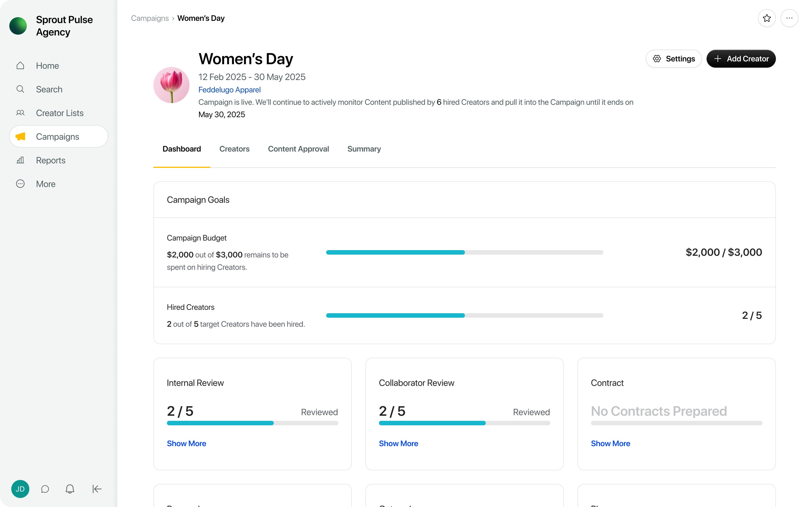Open Reports in the sidebar
This screenshot has height=507, width=812.
coord(50,160)
